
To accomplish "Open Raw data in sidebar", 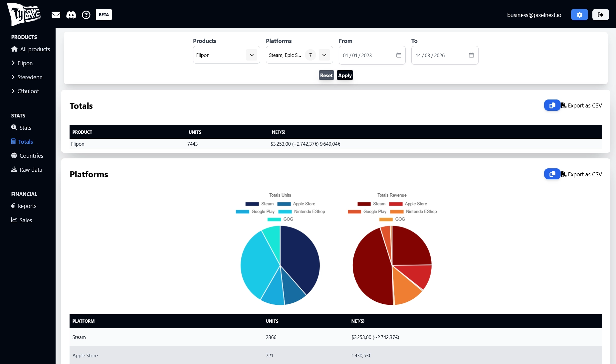I will tap(31, 170).
